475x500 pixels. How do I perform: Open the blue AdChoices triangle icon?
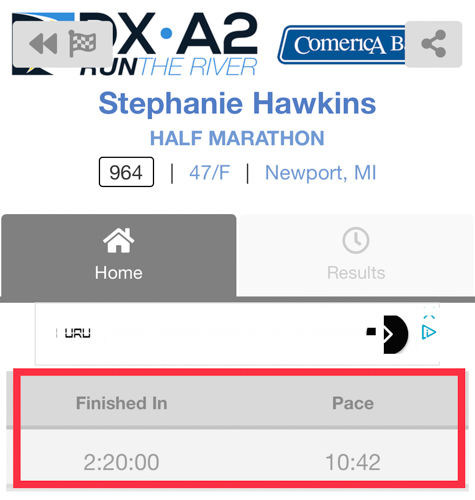click(429, 332)
